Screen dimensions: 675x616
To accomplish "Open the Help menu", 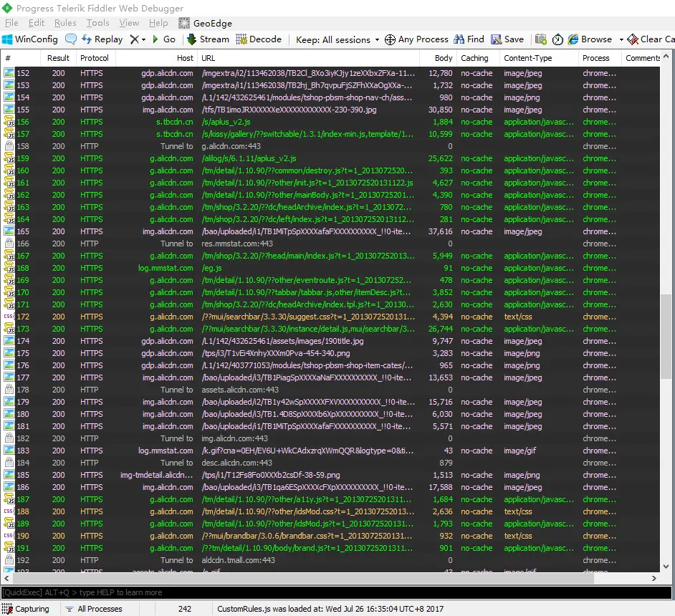I will tap(158, 23).
